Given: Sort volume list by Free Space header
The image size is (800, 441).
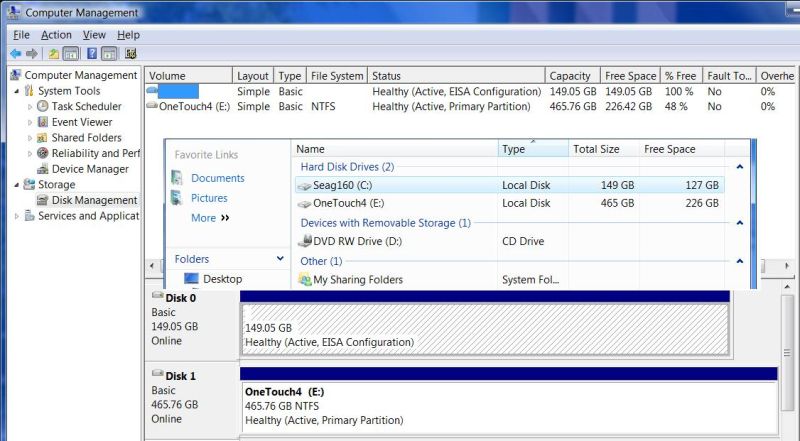Looking at the screenshot, I should click(x=631, y=76).
